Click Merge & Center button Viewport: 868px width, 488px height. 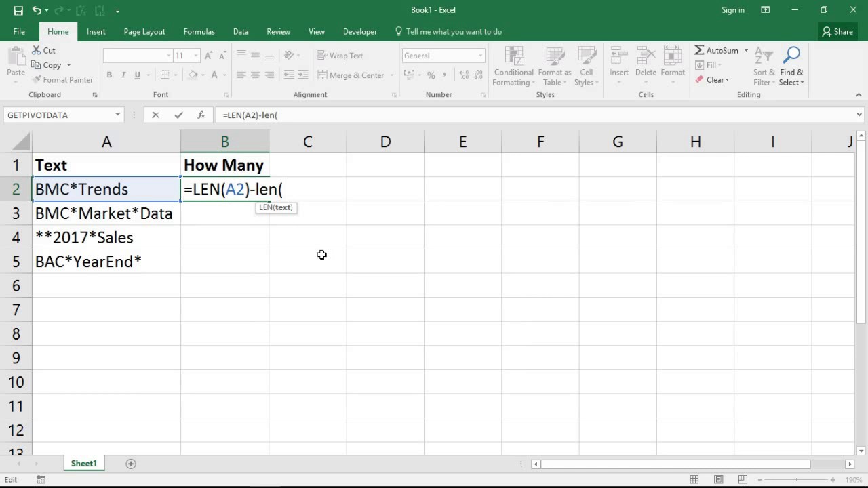click(351, 75)
